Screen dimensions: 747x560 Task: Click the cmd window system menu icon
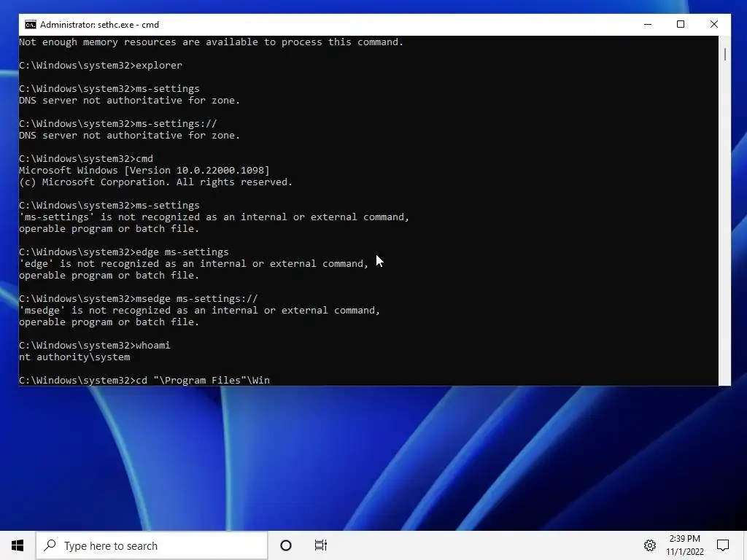point(31,25)
